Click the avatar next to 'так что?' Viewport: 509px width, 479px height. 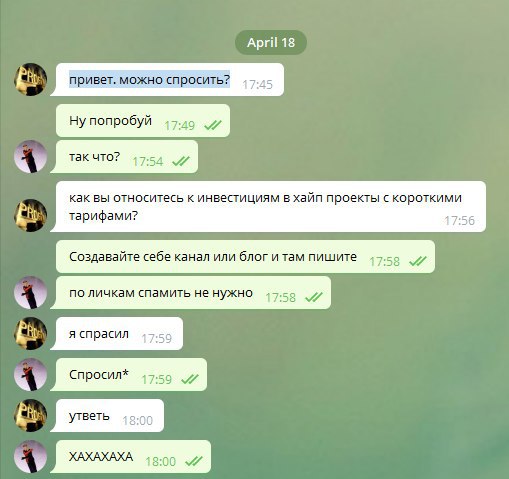(30, 157)
